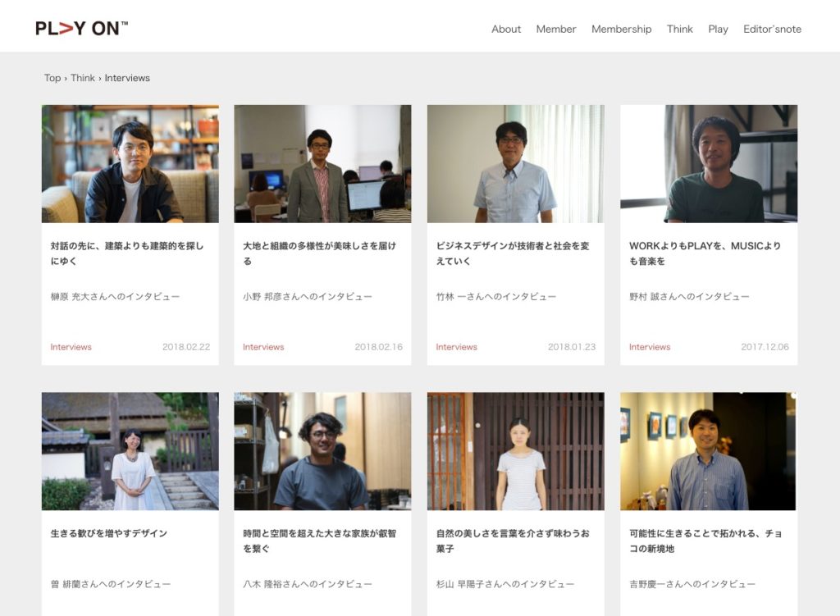
Task: Click the date 2018.01.23
Action: click(572, 347)
